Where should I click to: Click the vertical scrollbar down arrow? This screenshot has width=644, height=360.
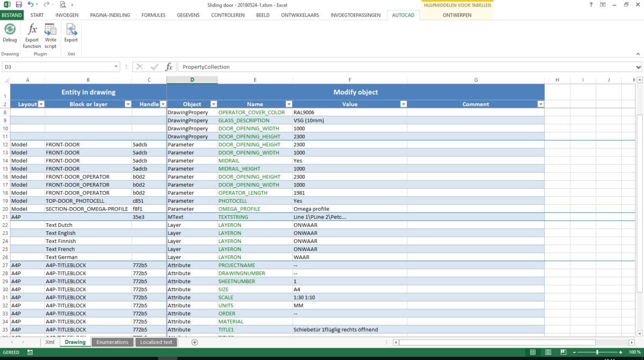(639, 334)
